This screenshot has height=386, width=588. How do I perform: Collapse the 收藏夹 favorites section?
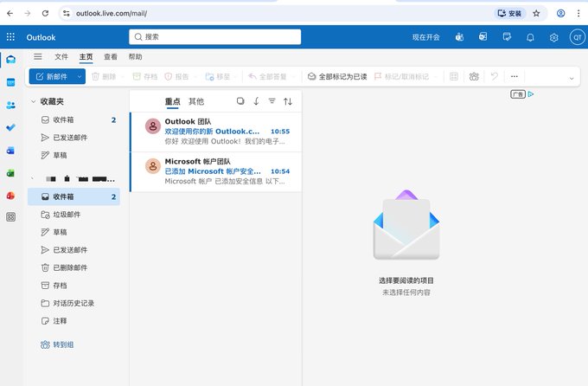[34, 101]
